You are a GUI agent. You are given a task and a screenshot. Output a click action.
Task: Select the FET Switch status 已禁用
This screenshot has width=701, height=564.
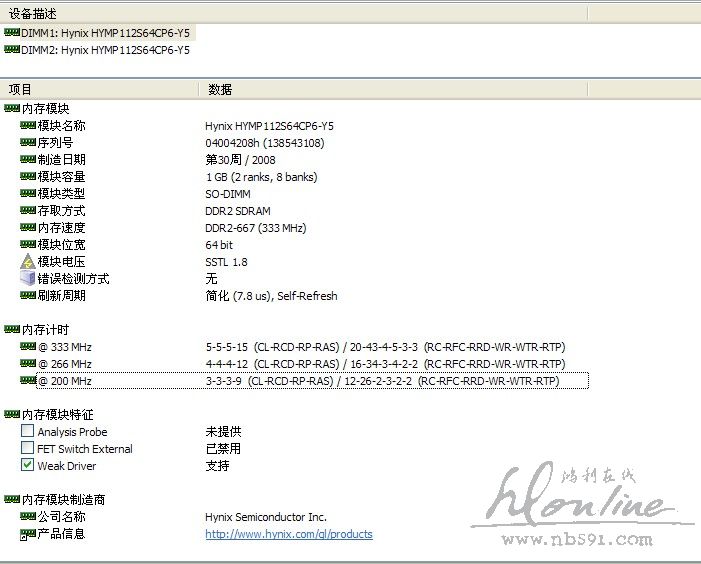point(223,448)
